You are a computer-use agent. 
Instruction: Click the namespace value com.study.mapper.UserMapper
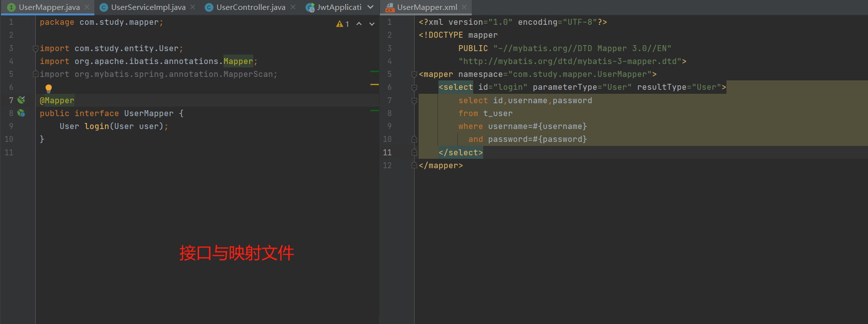point(580,74)
